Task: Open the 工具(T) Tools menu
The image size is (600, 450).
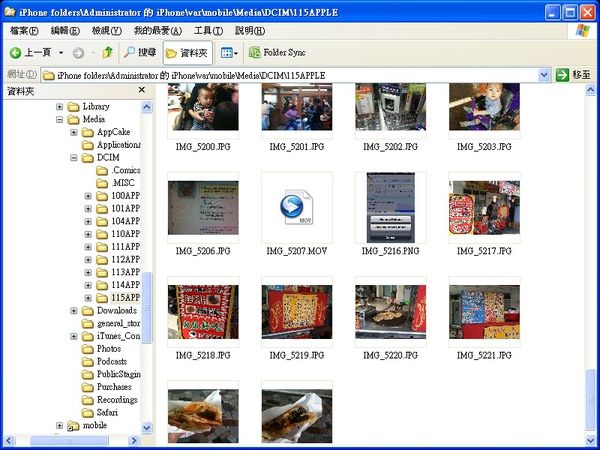Action: (x=208, y=31)
